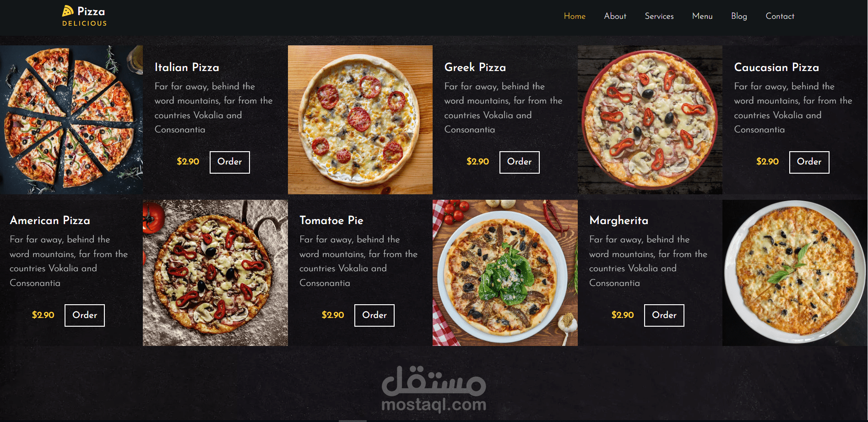Open the Margherita photo on white plate
The width and height of the screenshot is (868, 422).
[795, 273]
